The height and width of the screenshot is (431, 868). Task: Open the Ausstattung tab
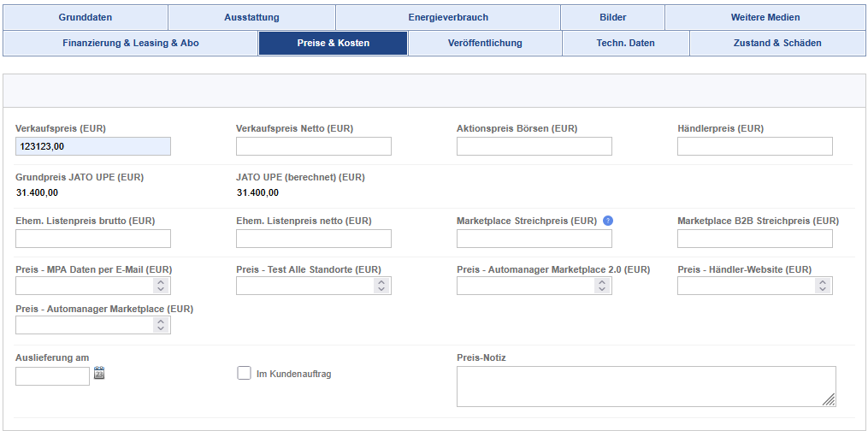click(252, 17)
